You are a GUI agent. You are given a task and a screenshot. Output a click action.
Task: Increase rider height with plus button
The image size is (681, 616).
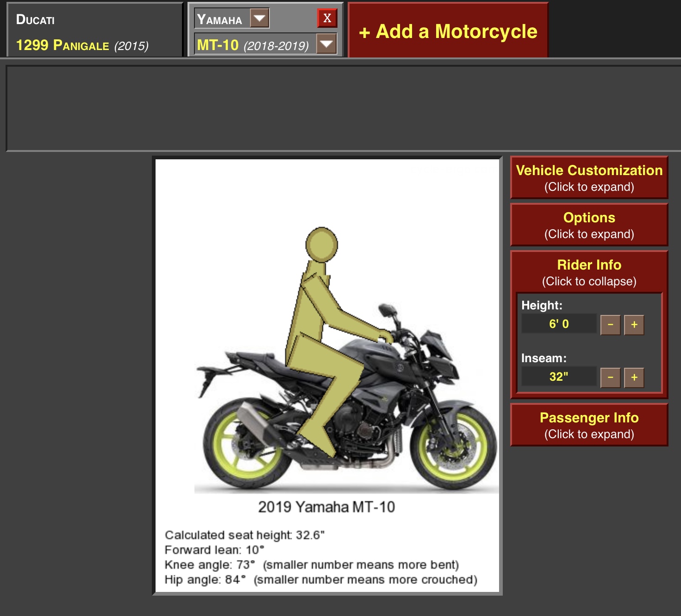tap(634, 325)
